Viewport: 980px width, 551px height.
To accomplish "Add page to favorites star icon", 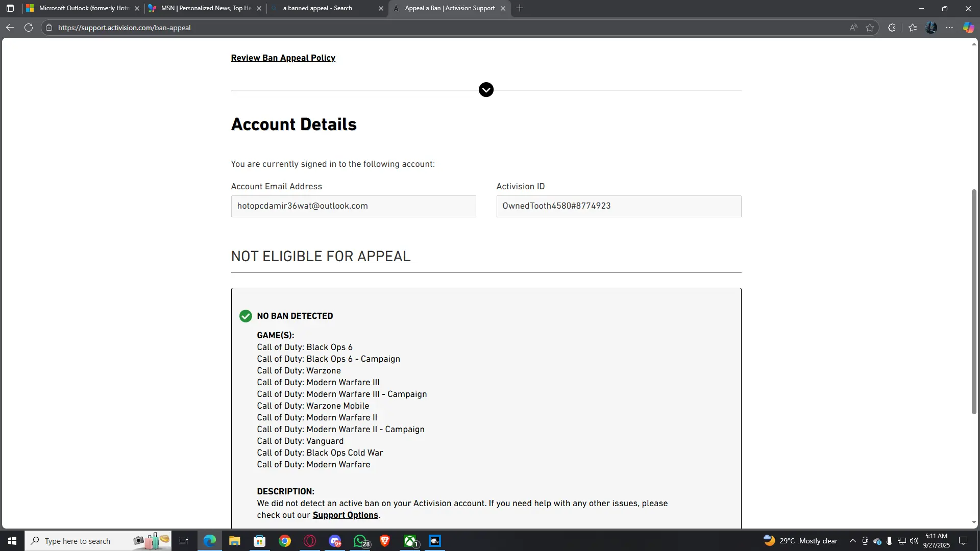I will coord(870,28).
